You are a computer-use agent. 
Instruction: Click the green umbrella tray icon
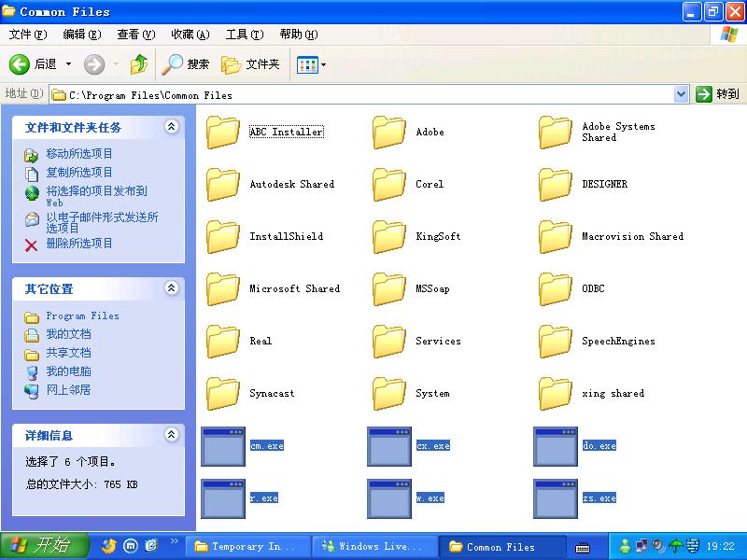tap(675, 546)
